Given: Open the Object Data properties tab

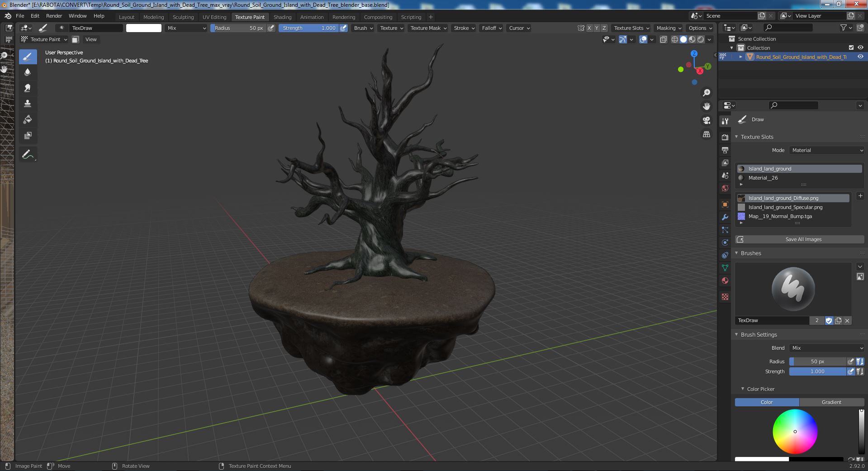Looking at the screenshot, I should pyautogui.click(x=725, y=268).
